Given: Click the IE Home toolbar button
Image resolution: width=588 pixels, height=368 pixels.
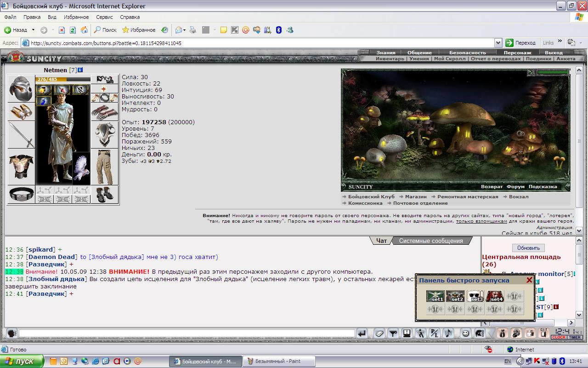Looking at the screenshot, I should pos(84,30).
